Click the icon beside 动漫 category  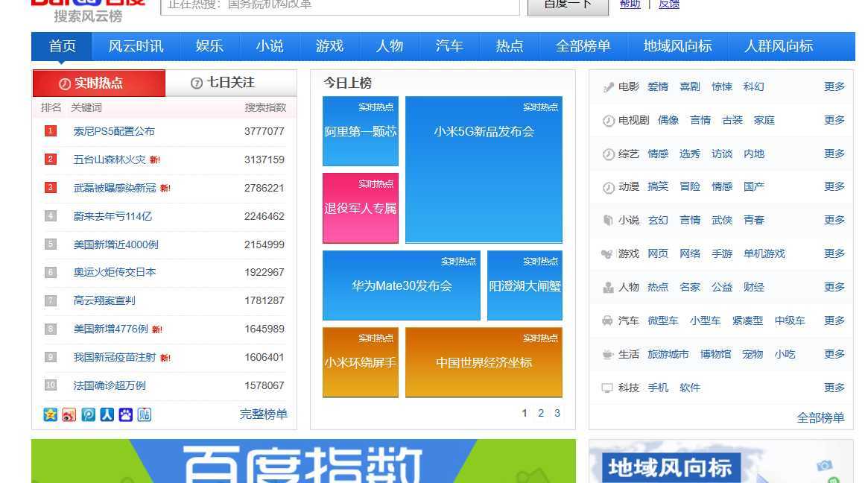tap(609, 187)
